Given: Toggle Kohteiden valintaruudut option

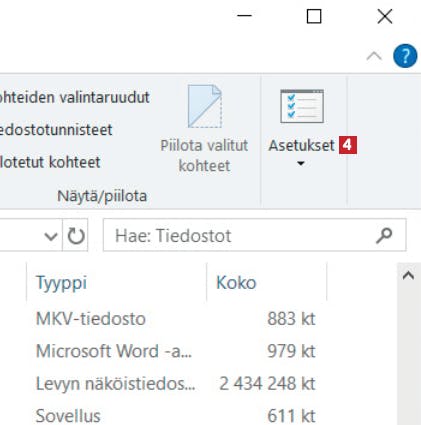Looking at the screenshot, I should pos(75,97).
